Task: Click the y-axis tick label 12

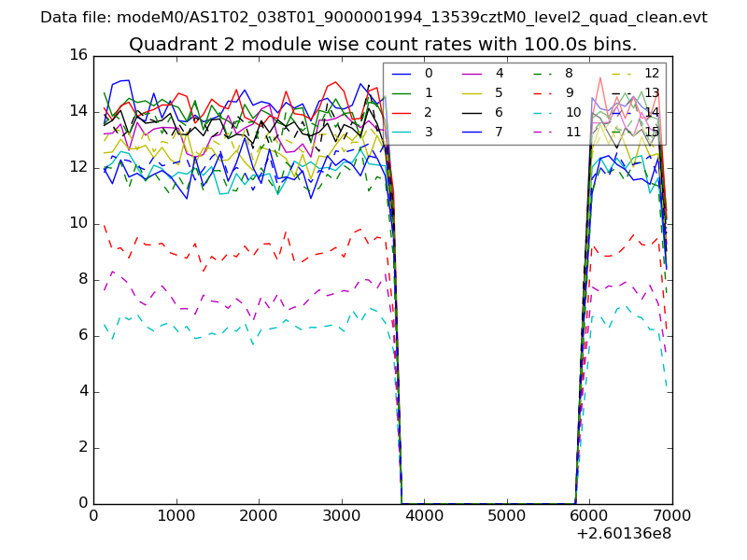Action: pos(78,167)
